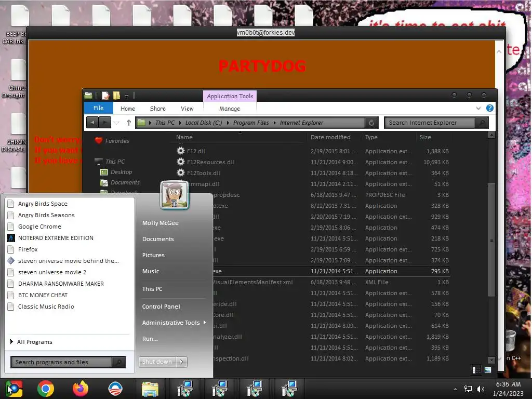Switch to Home ribbon tab
Viewport: 532px width, 399px height.
tap(128, 109)
